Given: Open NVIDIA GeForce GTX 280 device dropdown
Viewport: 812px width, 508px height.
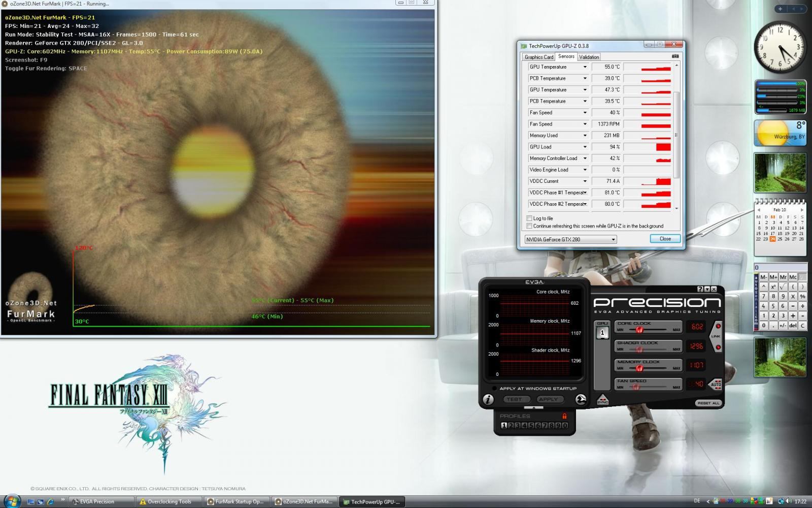Looking at the screenshot, I should click(x=571, y=239).
